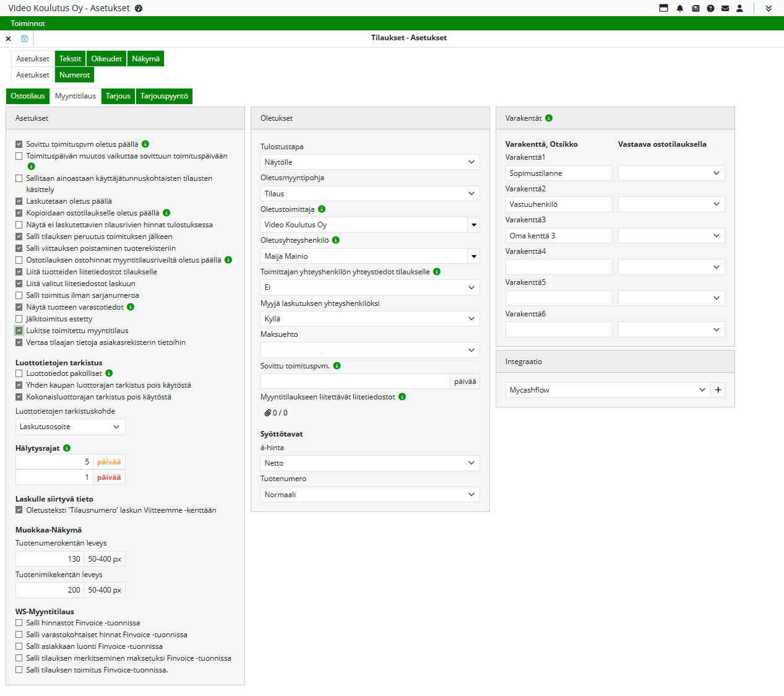The image size is (784, 696).
Task: Click the attachments 0 / 0 link
Action: [276, 413]
